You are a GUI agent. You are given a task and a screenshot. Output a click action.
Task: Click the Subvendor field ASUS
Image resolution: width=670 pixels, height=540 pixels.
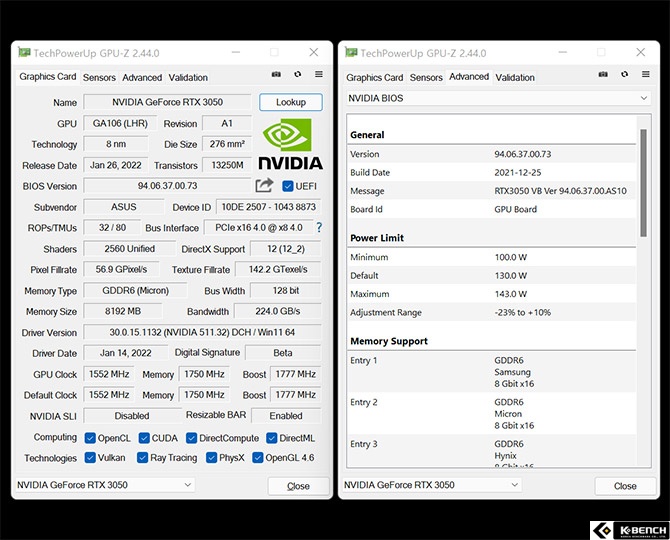123,207
